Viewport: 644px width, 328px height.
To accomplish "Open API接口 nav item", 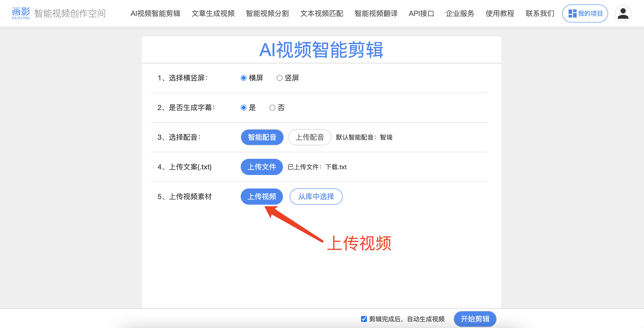I will click(x=421, y=13).
